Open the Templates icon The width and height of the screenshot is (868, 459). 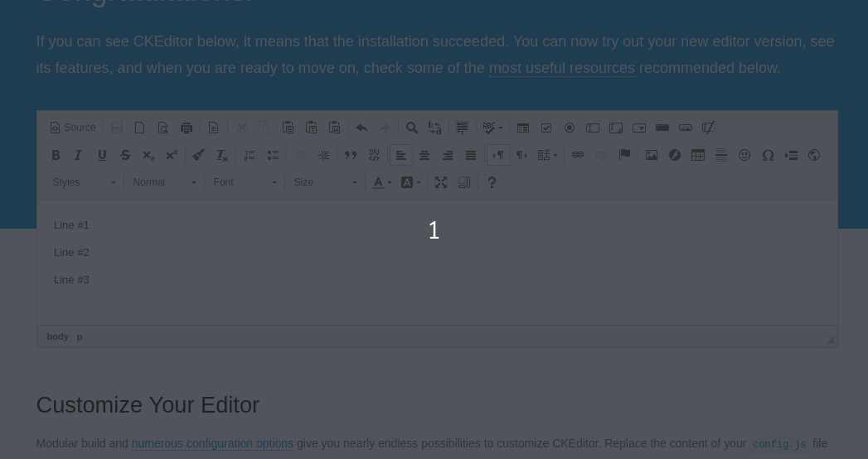click(213, 128)
